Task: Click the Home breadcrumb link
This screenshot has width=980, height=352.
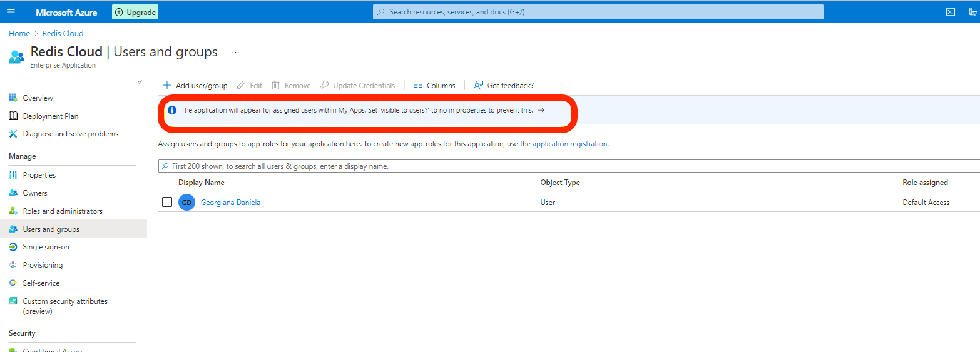Action: pos(19,34)
